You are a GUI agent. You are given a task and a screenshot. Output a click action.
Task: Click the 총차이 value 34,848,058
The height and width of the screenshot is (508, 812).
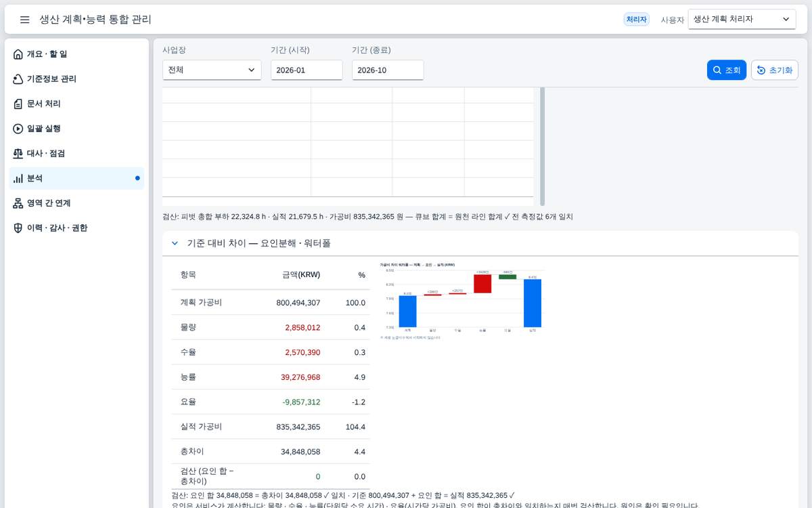click(x=300, y=451)
